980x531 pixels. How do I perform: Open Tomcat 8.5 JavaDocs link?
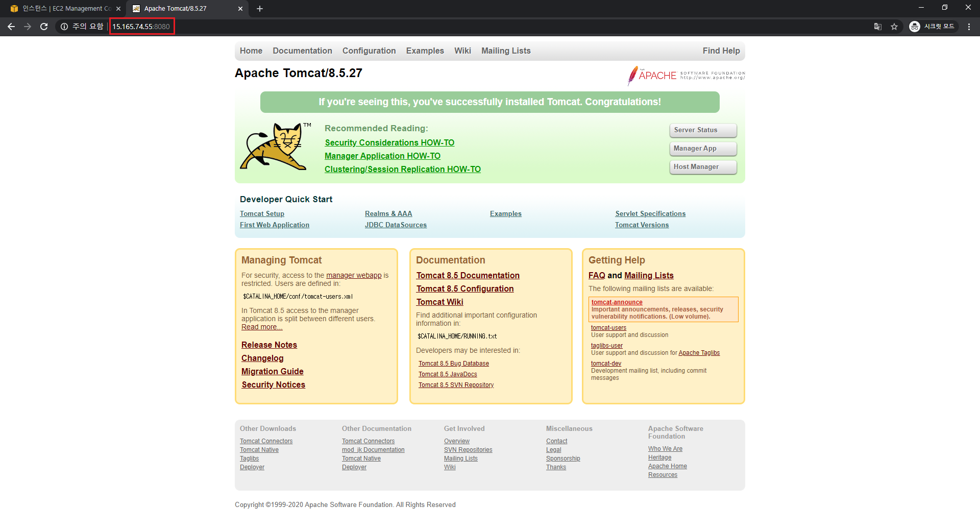pyautogui.click(x=448, y=374)
